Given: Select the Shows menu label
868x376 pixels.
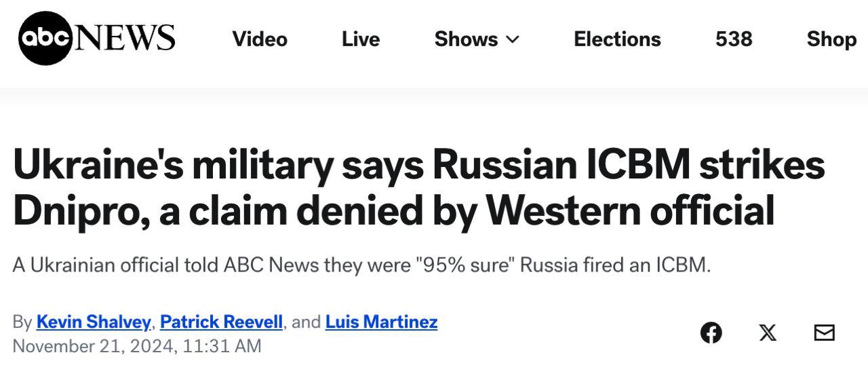Looking at the screenshot, I should tap(466, 39).
